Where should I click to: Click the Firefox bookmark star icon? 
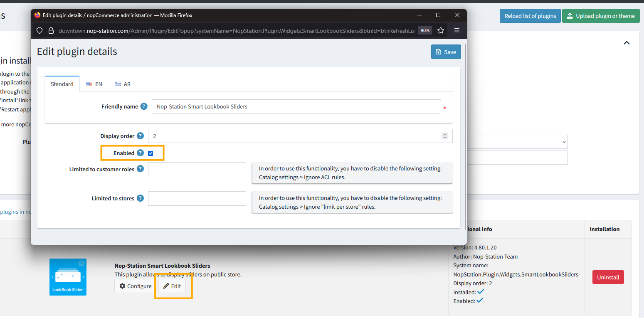(441, 30)
